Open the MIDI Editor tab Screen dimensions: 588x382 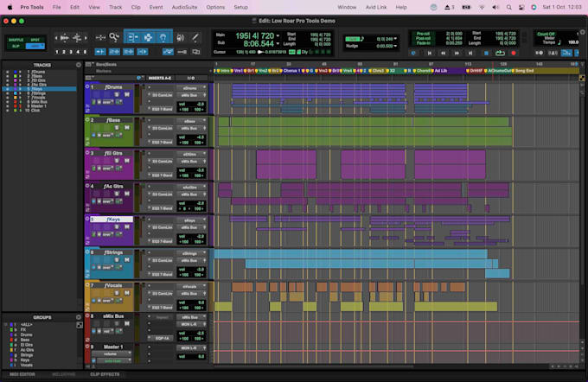coord(22,374)
